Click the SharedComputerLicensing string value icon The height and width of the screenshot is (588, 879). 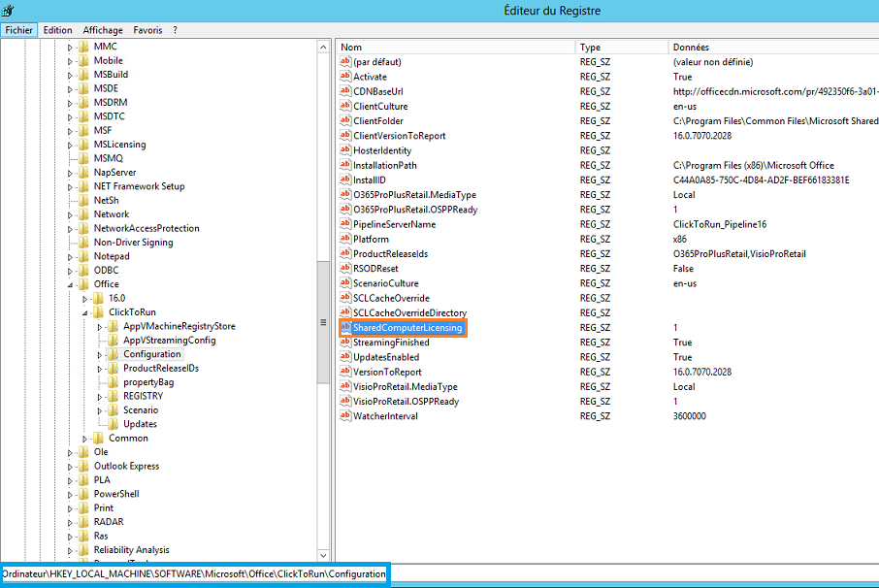pyautogui.click(x=345, y=328)
